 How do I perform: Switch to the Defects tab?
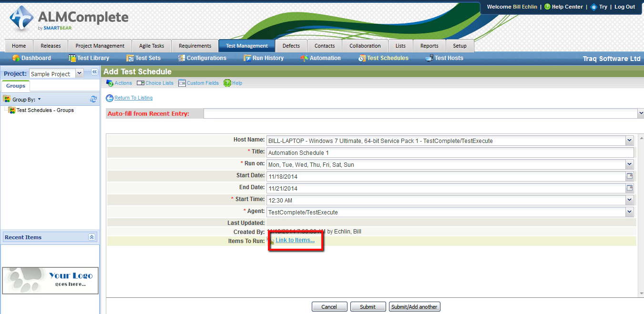(291, 45)
